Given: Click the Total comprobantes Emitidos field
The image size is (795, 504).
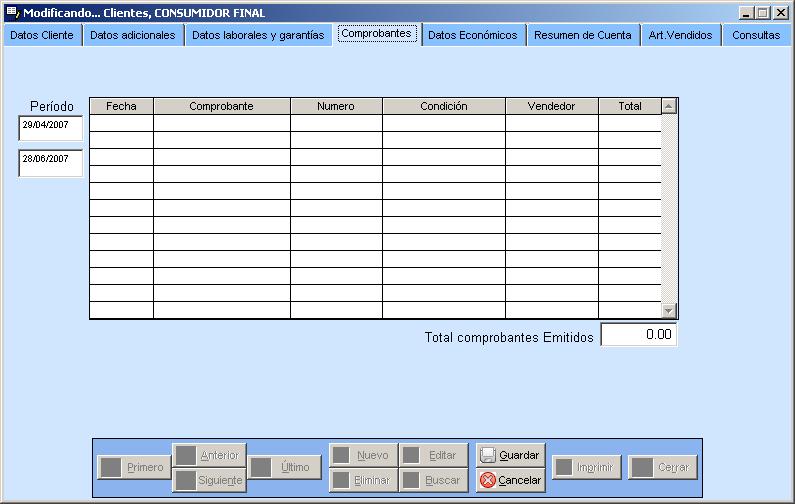Looking at the screenshot, I should (638, 335).
